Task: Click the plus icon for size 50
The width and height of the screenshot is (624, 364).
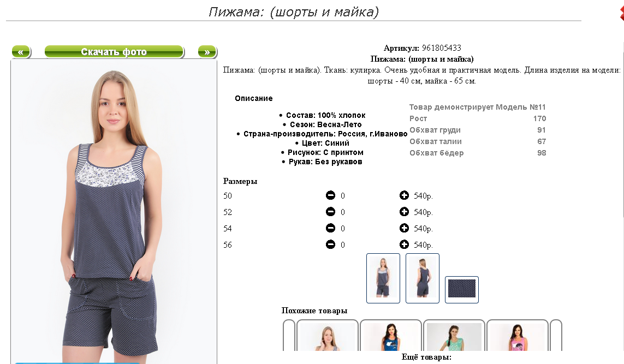Action: pyautogui.click(x=404, y=195)
